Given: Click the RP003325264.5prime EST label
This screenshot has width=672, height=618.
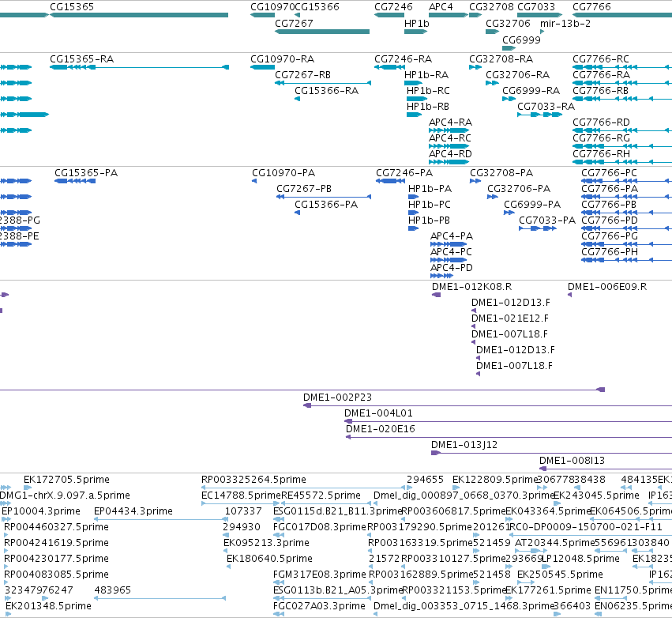Looking at the screenshot, I should pos(253,480).
